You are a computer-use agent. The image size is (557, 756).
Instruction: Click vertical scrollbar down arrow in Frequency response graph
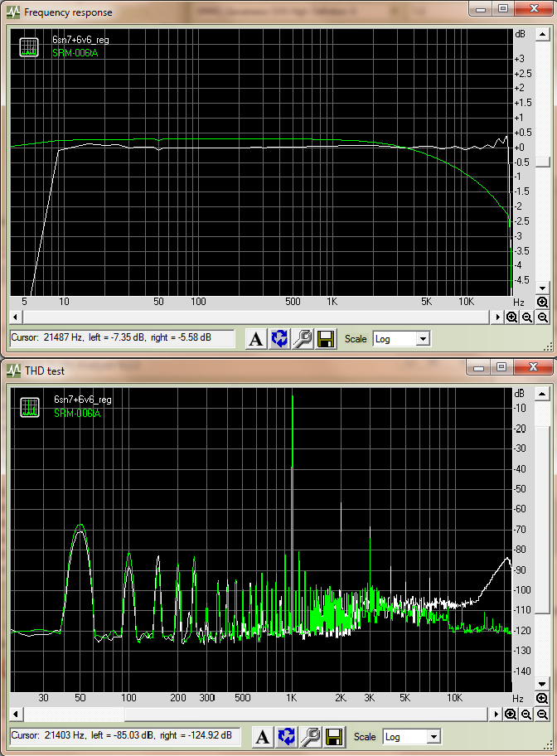[543, 288]
